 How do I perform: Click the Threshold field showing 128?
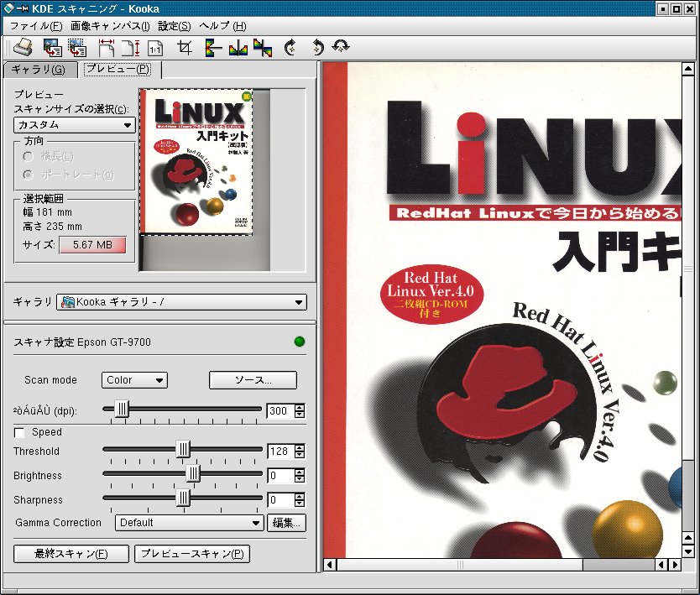tap(281, 451)
